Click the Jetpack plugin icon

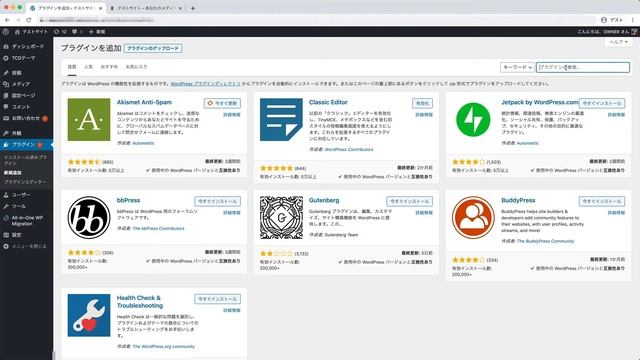click(473, 120)
